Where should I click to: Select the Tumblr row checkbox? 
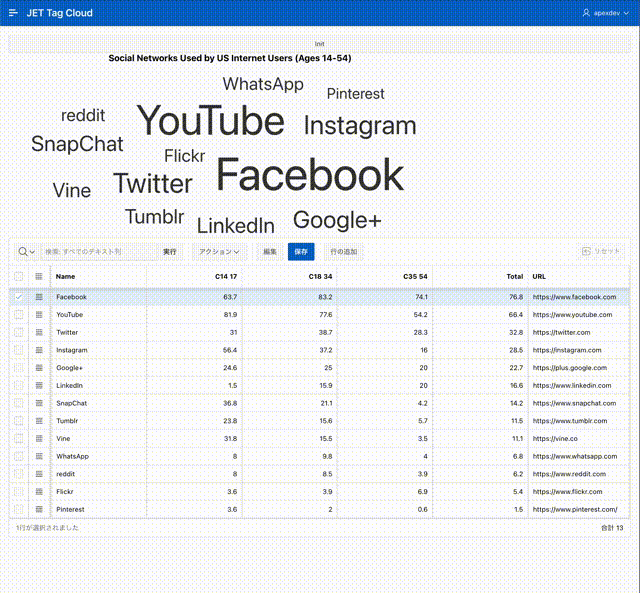click(18, 421)
